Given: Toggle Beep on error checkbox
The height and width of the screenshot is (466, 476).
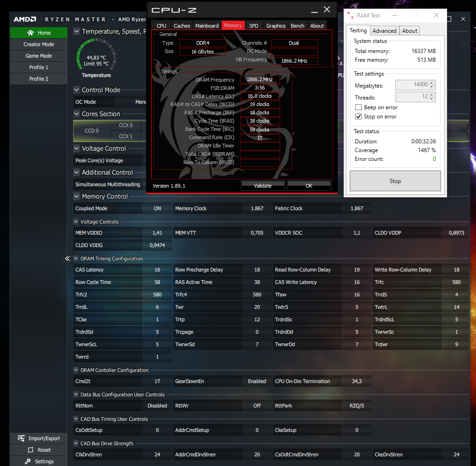Looking at the screenshot, I should pos(358,107).
